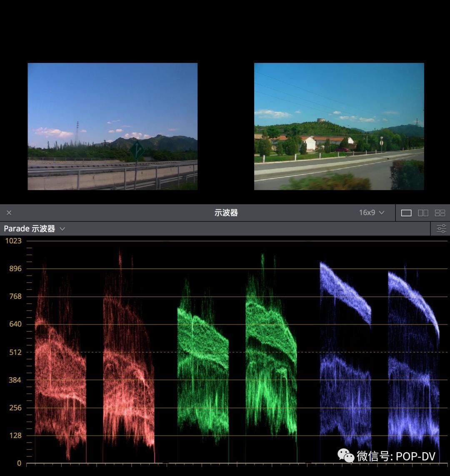
Task: Click the left green channel waveform
Action: [x=203, y=367]
